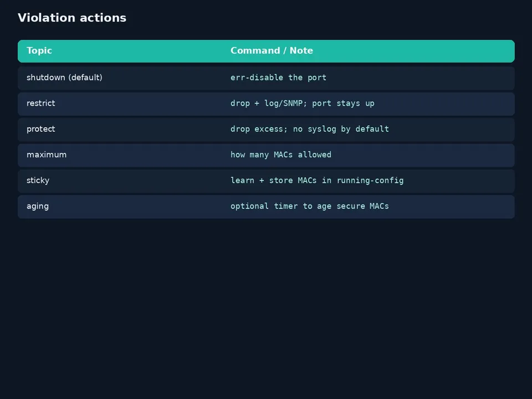Select the drop + log/SNMP note
The width and height of the screenshot is (532, 399).
[x=303, y=104]
